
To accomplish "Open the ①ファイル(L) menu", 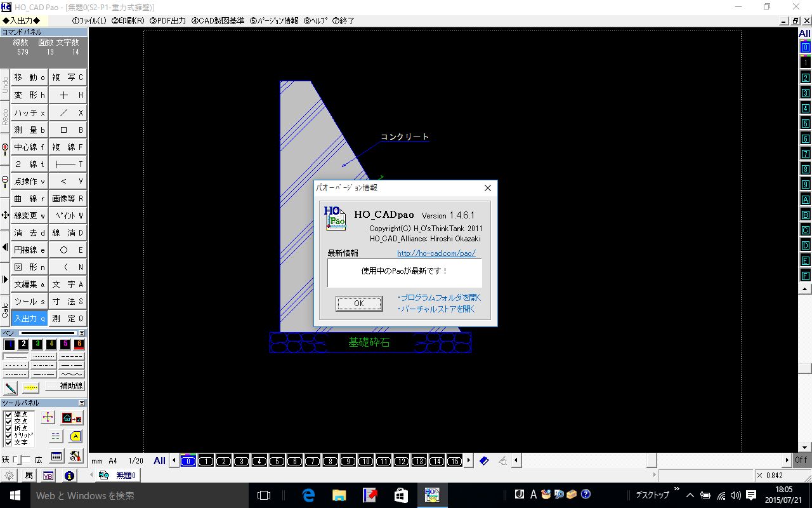I will [x=89, y=20].
